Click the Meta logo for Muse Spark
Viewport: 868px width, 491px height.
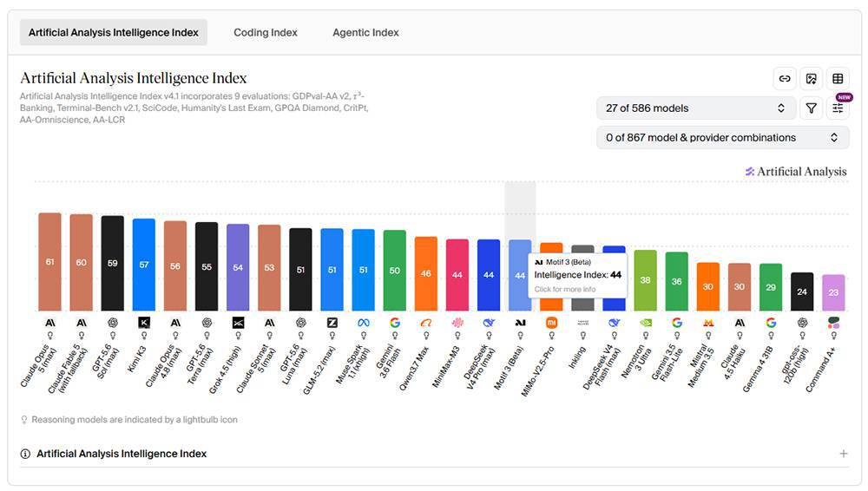[x=364, y=323]
